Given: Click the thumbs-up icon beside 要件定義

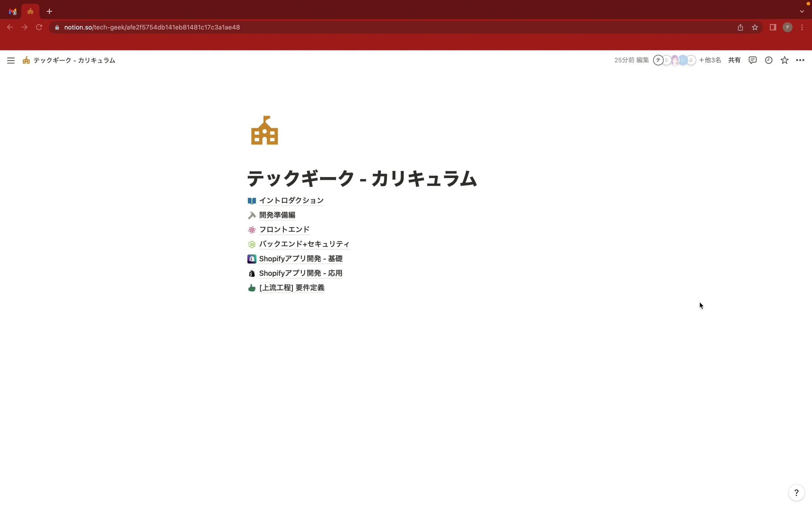Looking at the screenshot, I should (252, 288).
